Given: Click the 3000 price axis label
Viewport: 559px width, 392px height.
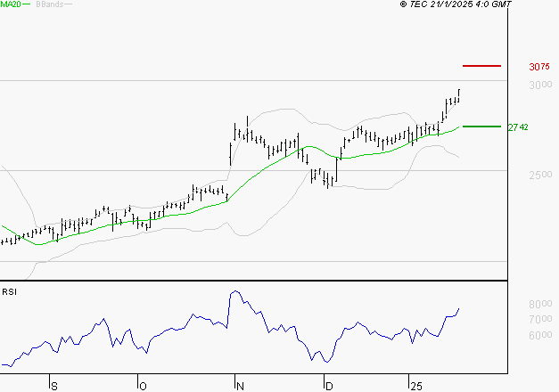Looking at the screenshot, I should click(539, 86).
